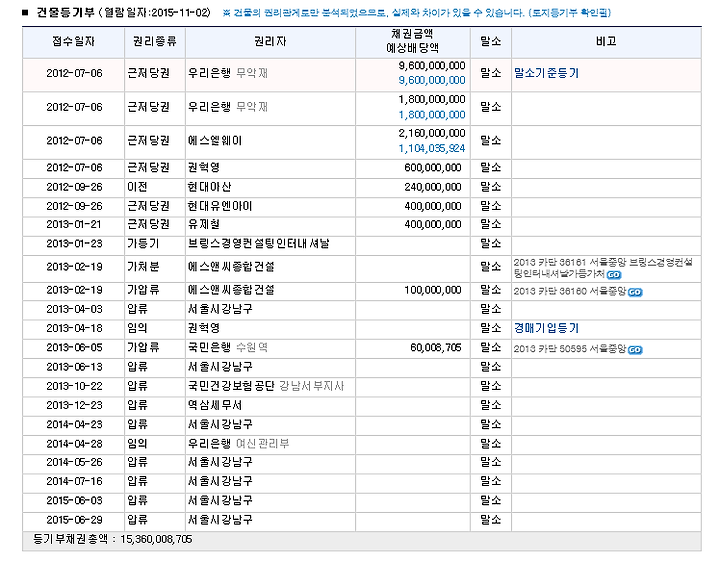The height and width of the screenshot is (562, 720).
Task: Select the 100,000,000 amount cell
Action: pyautogui.click(x=433, y=290)
